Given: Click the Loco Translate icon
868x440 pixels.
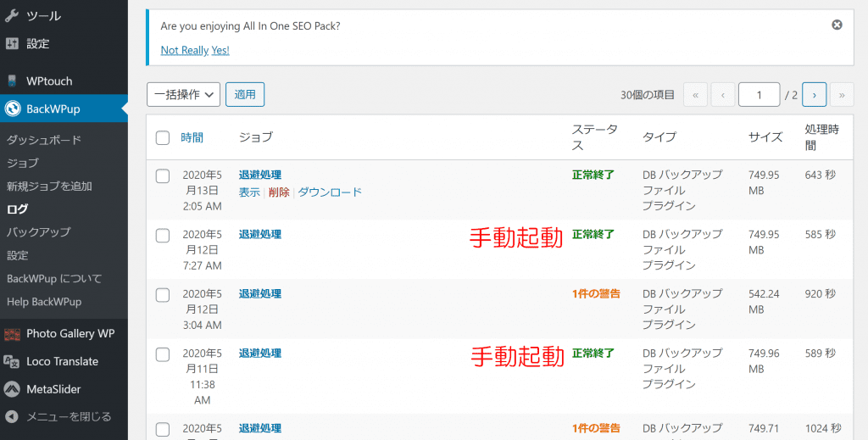Looking at the screenshot, I should (x=12, y=361).
